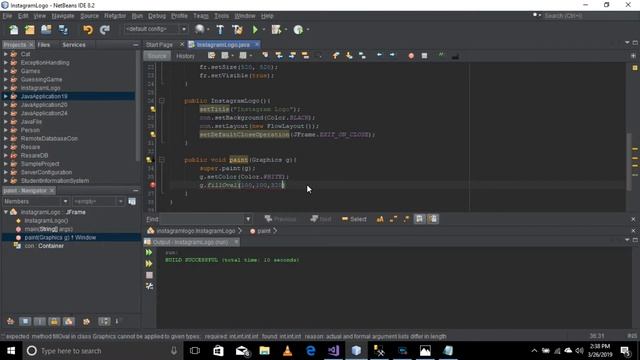This screenshot has height=360, width=640.
Task: Click Type here to search box
Action: click(x=102, y=351)
